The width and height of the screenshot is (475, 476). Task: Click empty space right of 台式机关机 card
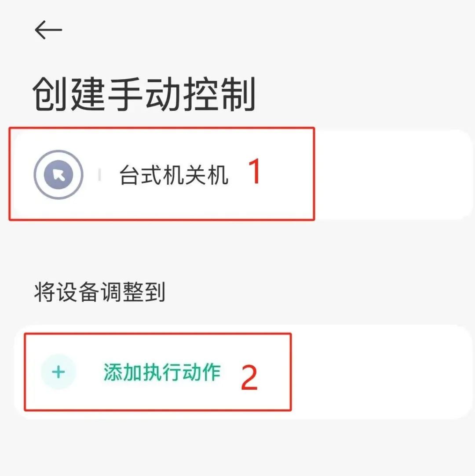391,175
